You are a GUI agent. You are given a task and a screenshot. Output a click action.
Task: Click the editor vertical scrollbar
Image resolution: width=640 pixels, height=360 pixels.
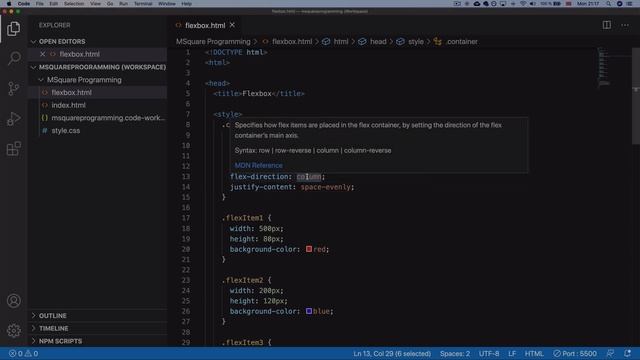coord(636,96)
